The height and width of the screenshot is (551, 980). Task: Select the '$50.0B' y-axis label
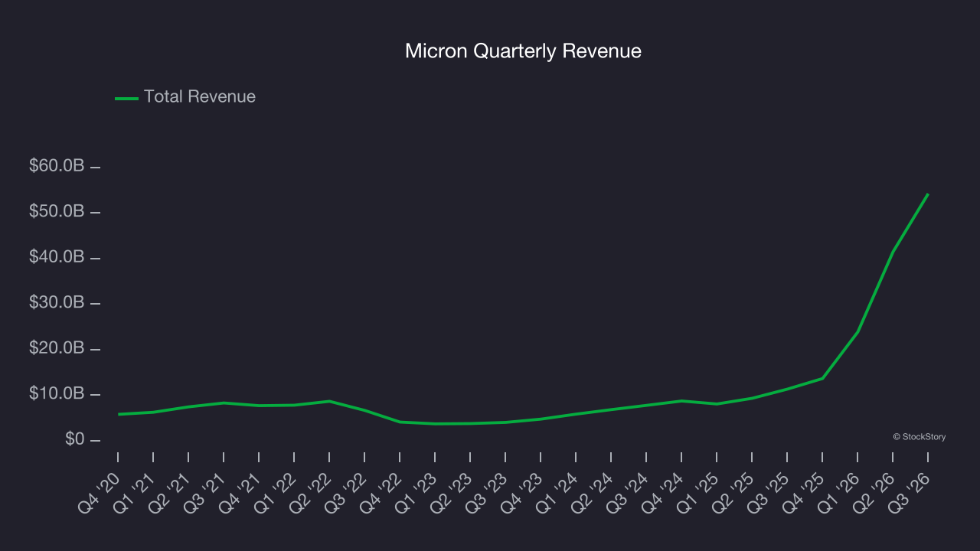click(x=57, y=211)
